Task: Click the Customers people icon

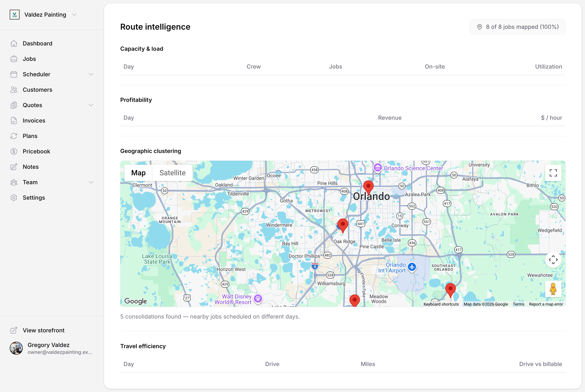Action: point(14,90)
